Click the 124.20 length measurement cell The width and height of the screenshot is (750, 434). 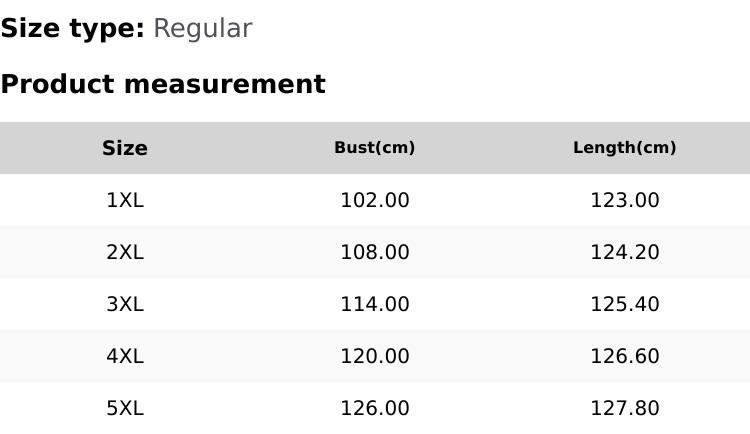coord(625,252)
